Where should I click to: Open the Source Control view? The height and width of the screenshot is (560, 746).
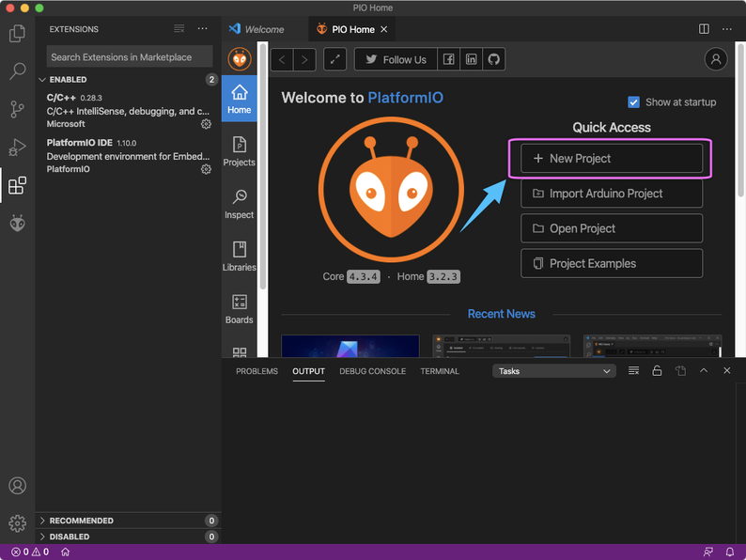point(17,109)
